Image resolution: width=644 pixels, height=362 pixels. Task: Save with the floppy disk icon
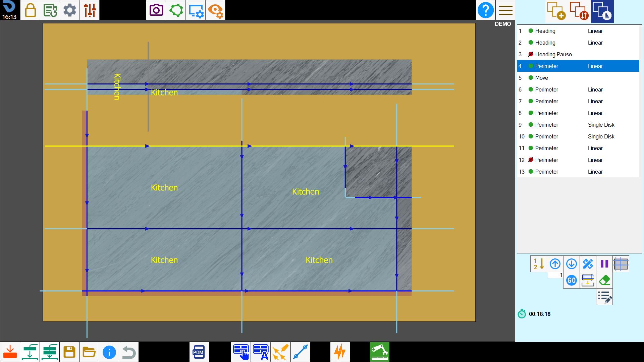(x=69, y=352)
